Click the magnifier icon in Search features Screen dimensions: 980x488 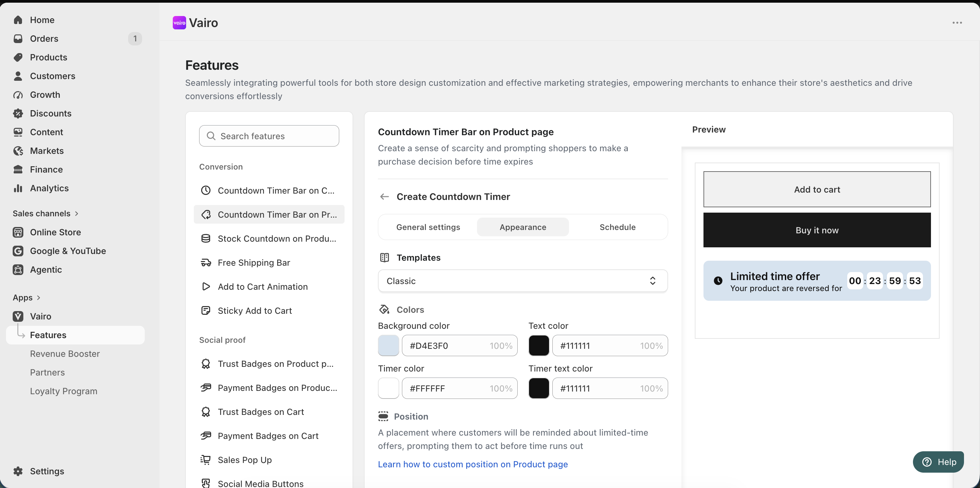click(211, 136)
